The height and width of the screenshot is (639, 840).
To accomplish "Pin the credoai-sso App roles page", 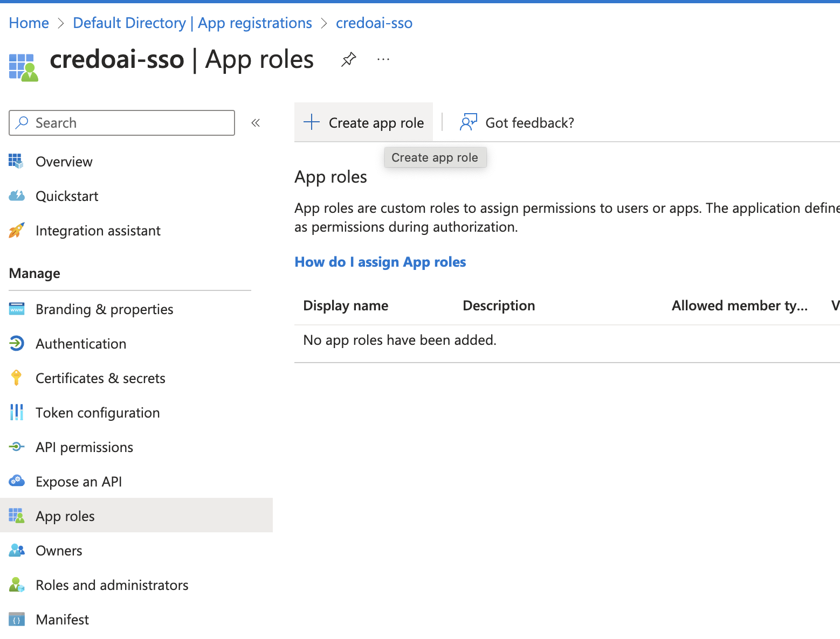I will [349, 59].
